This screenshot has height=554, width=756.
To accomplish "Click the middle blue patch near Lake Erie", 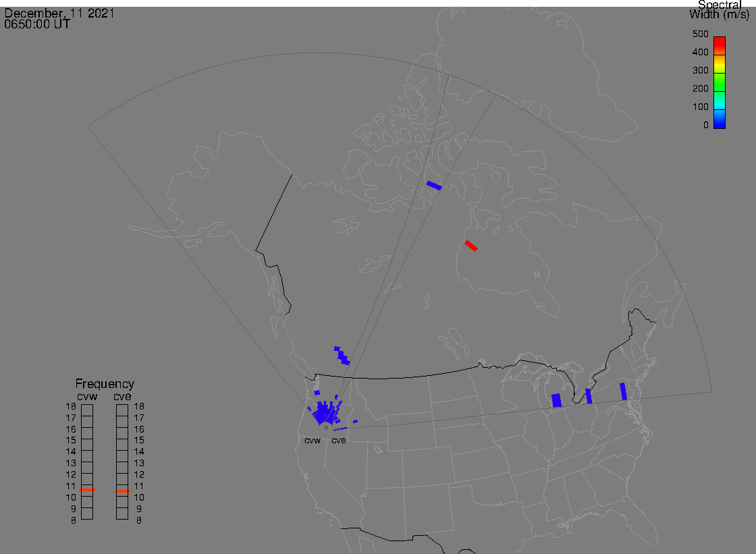I will (589, 396).
